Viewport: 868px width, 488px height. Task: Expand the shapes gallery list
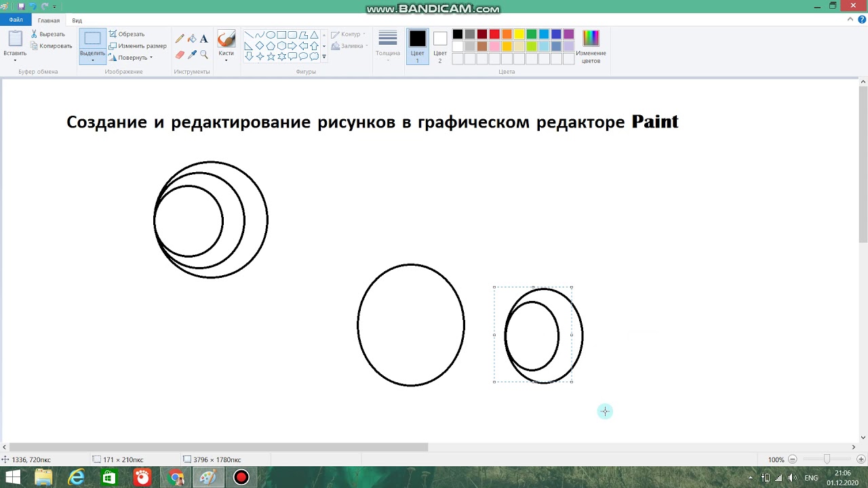tap(324, 57)
